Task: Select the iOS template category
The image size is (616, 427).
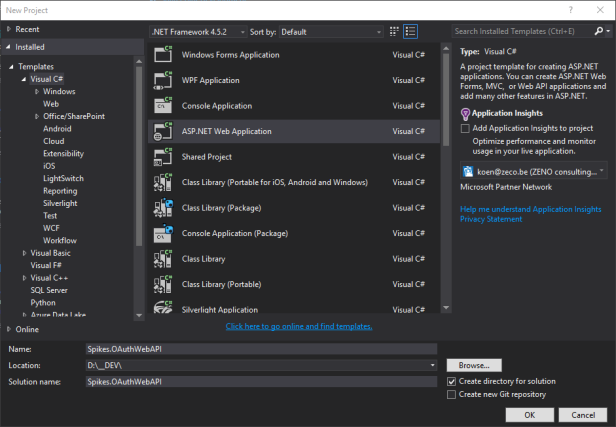Action: pos(49,166)
